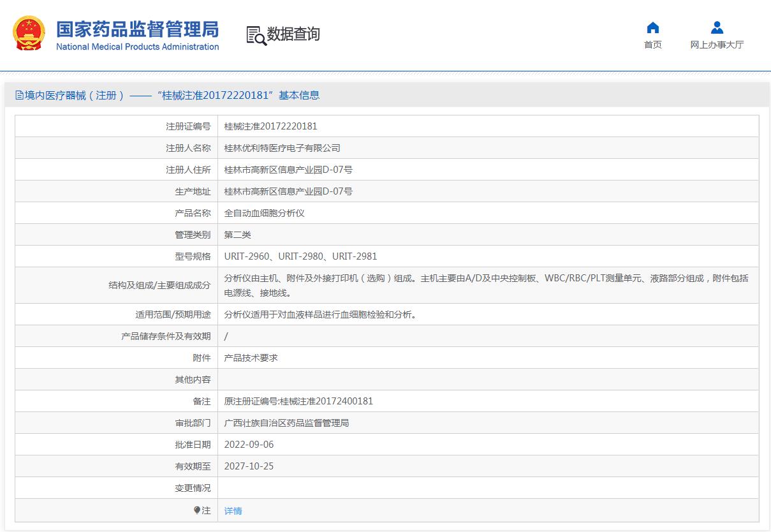This screenshot has width=771, height=532.
Task: Click the 附件 row label
Action: [x=202, y=358]
